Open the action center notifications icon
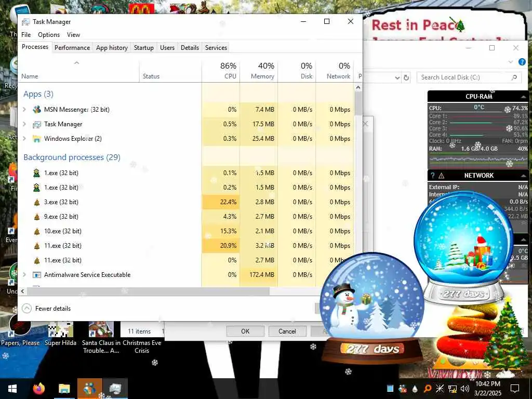The width and height of the screenshot is (532, 399). pyautogui.click(x=515, y=389)
